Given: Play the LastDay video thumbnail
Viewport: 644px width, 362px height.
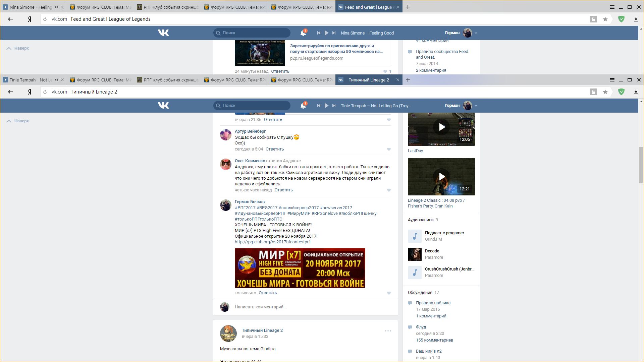Looking at the screenshot, I should tap(441, 127).
